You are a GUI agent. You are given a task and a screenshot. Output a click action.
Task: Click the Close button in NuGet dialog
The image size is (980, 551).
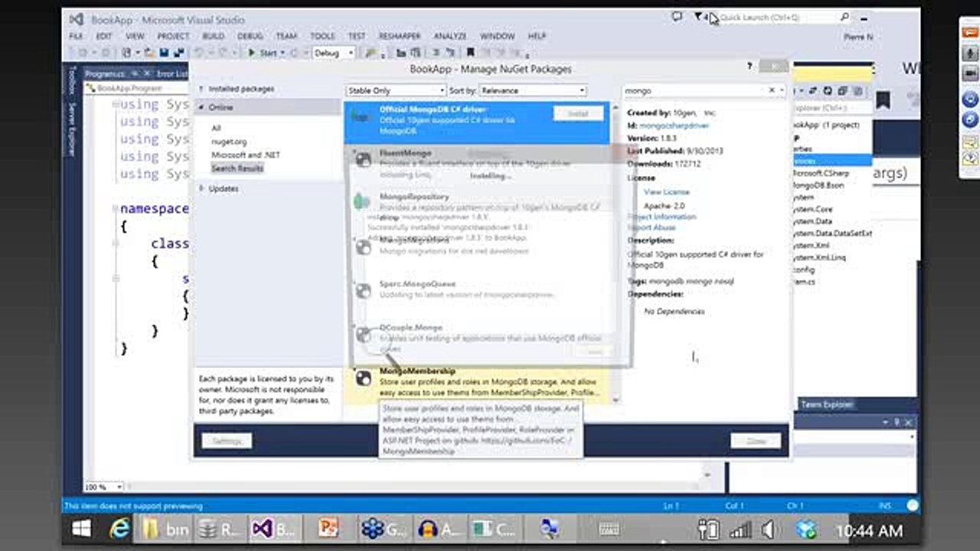pos(756,442)
